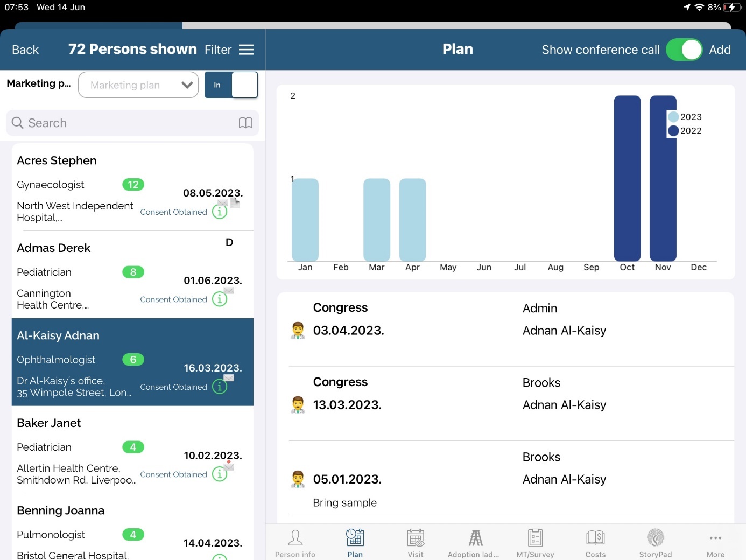The width and height of the screenshot is (746, 560).
Task: Open the Adoption ladder icon
Action: click(475, 538)
